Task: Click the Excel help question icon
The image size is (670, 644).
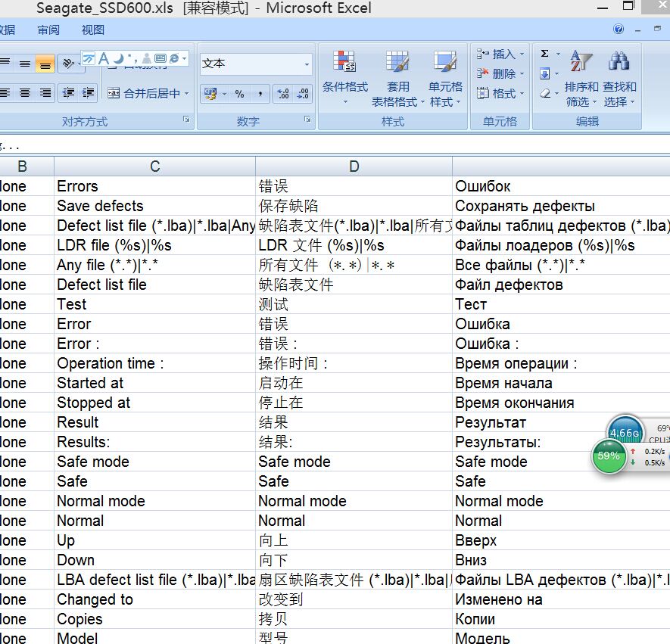Action: click(619, 29)
